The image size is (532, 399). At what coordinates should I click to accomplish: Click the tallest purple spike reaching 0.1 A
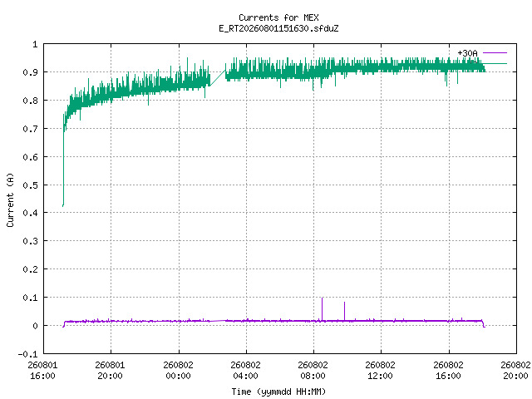(322, 308)
